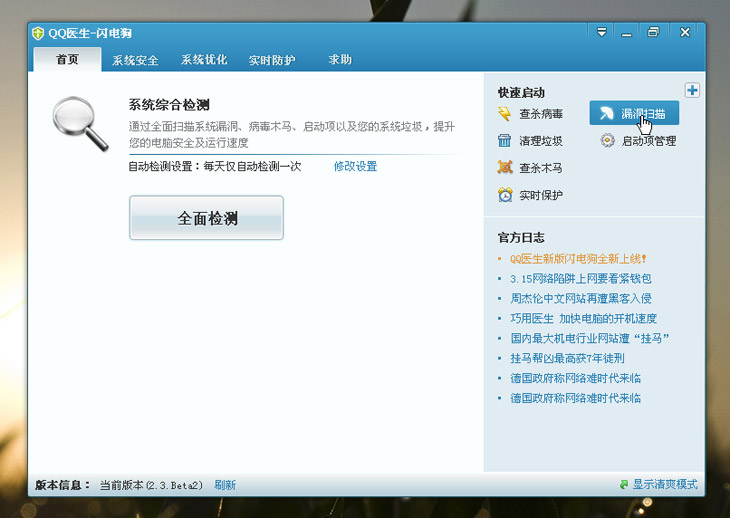The image size is (730, 518).
Task: Open news 周杰伦中文网站再遭黑客入侵
Action: click(x=581, y=298)
